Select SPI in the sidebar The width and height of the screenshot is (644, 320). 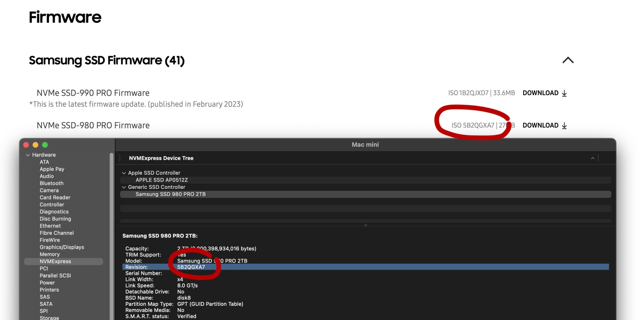43,311
